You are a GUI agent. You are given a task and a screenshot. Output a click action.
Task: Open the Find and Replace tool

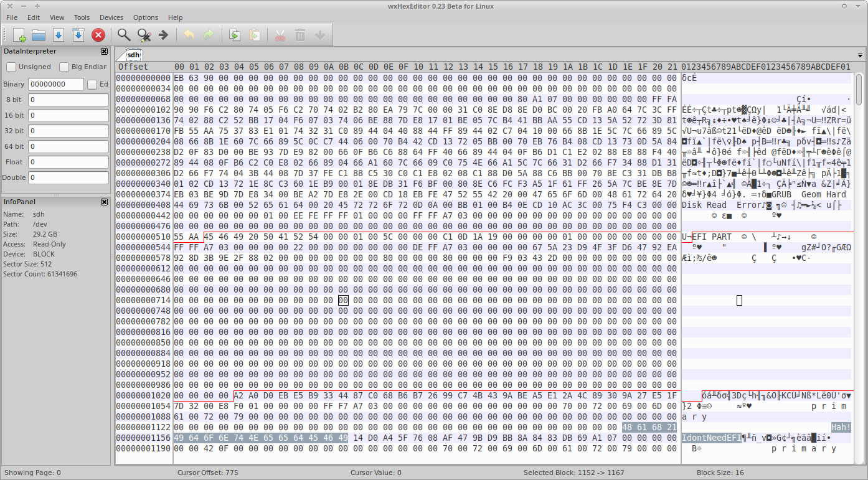144,35
